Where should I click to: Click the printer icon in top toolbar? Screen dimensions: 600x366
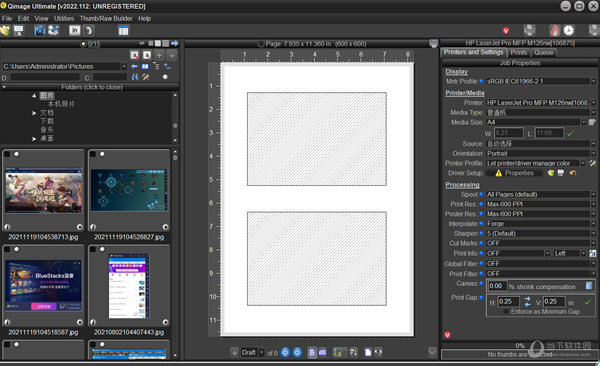pyautogui.click(x=529, y=30)
